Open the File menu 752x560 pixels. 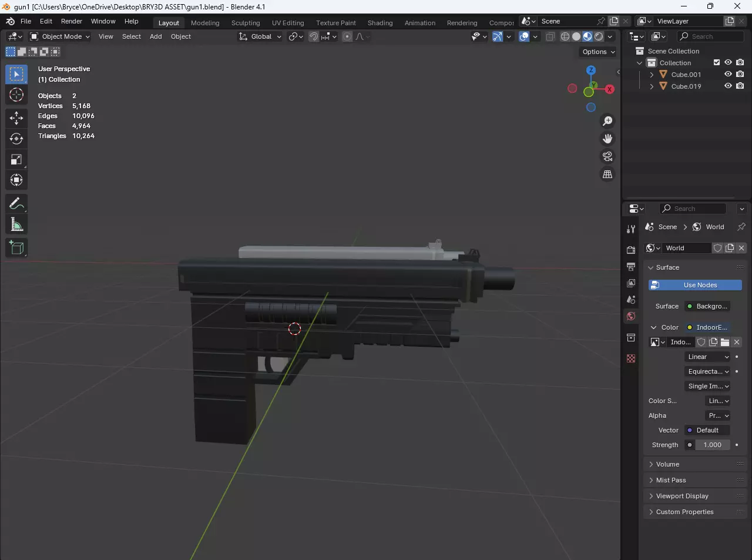26,21
